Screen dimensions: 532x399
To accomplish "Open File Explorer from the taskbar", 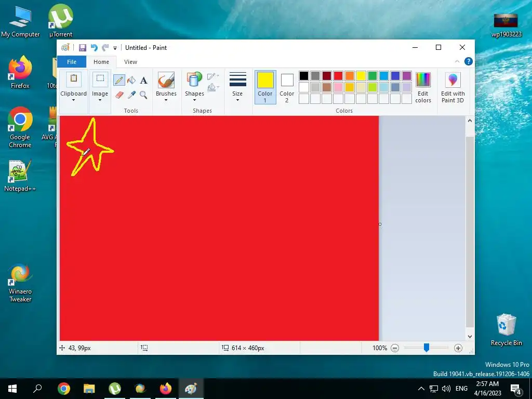I will click(x=89, y=389).
